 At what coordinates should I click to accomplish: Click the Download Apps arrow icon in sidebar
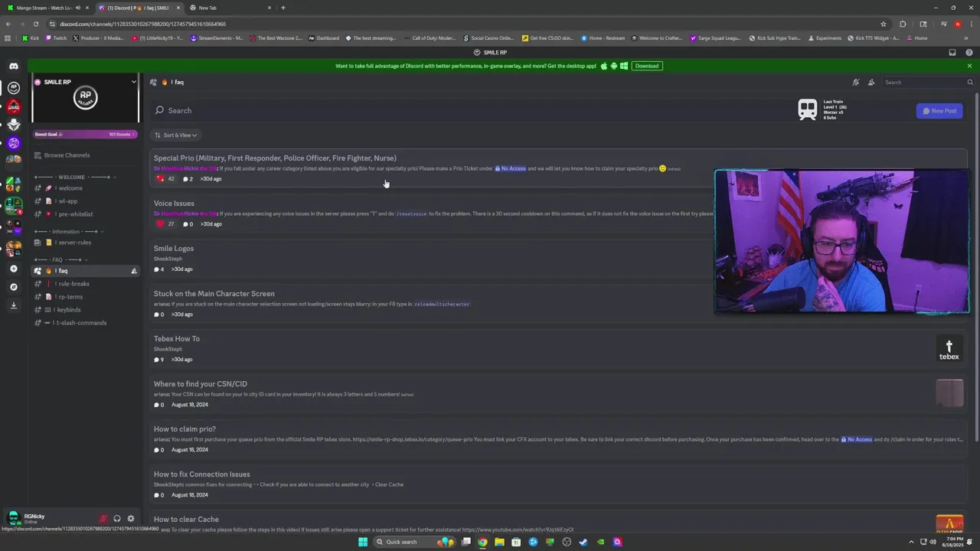pyautogui.click(x=13, y=305)
